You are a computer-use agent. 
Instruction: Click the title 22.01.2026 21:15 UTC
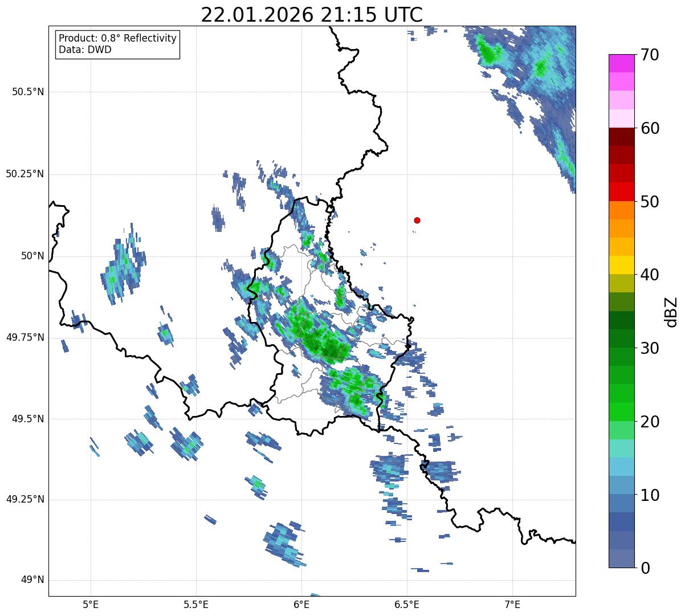click(x=312, y=14)
